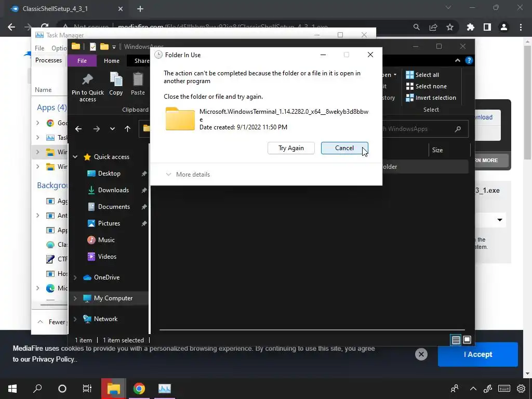This screenshot has height=399, width=532.
Task: Click the Chrome zoom magnifier icon
Action: click(416, 27)
